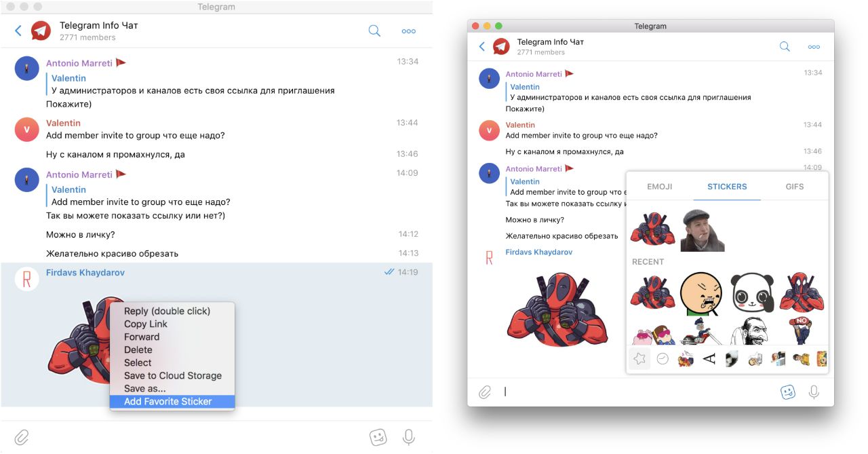Choose Save to Cloud Storage from context menu
This screenshot has height=454, width=868.
(172, 375)
